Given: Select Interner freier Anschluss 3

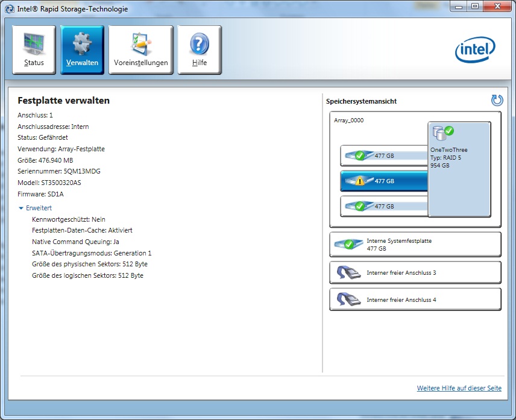Looking at the screenshot, I should pyautogui.click(x=415, y=272).
